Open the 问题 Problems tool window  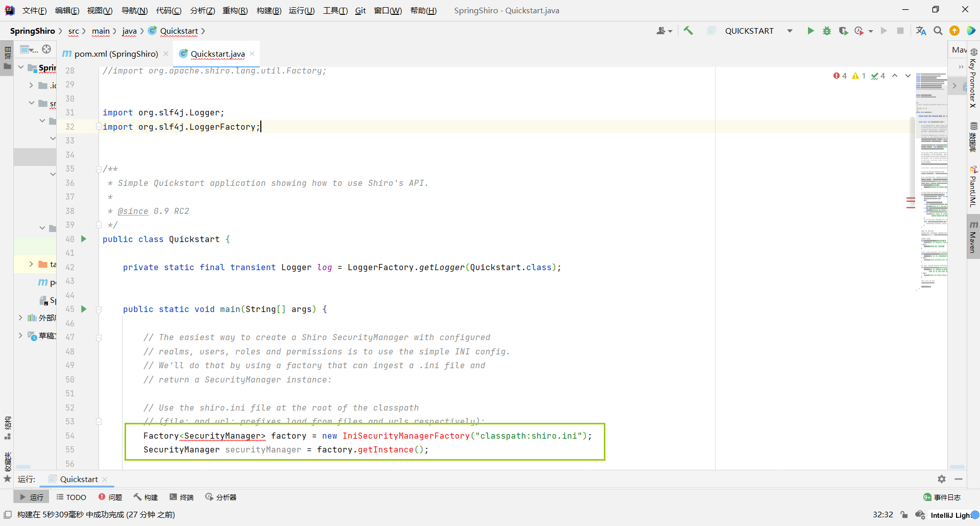pos(110,497)
